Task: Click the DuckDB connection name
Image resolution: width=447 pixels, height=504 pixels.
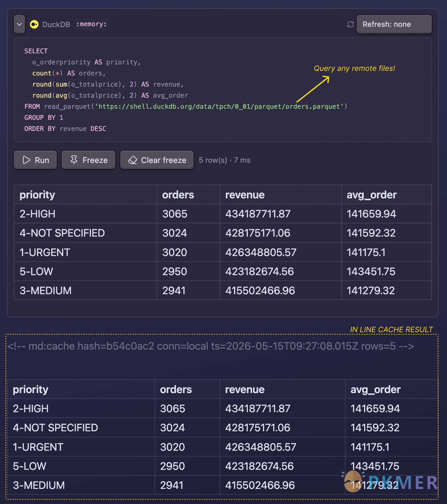Action: tap(56, 24)
